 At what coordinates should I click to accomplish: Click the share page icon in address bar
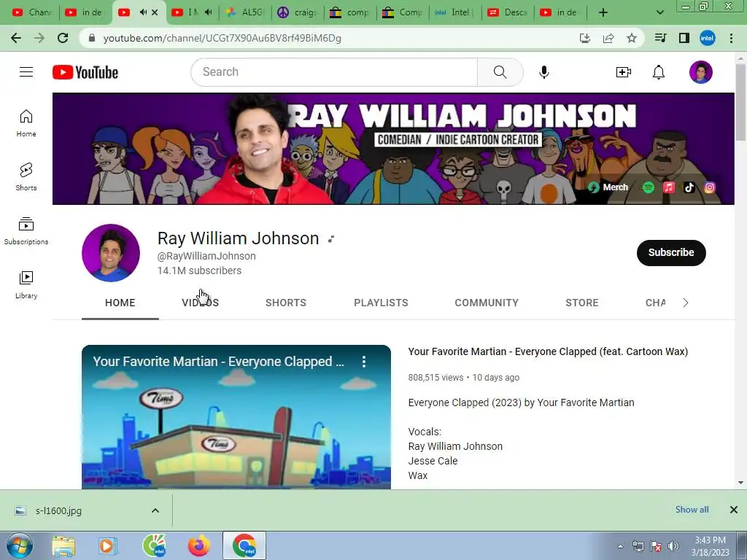click(608, 38)
